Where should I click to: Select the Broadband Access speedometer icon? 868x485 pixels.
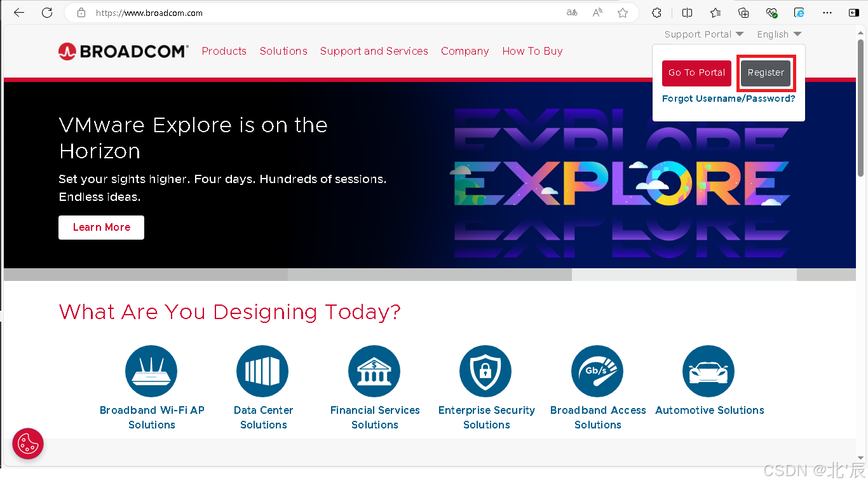coord(597,371)
